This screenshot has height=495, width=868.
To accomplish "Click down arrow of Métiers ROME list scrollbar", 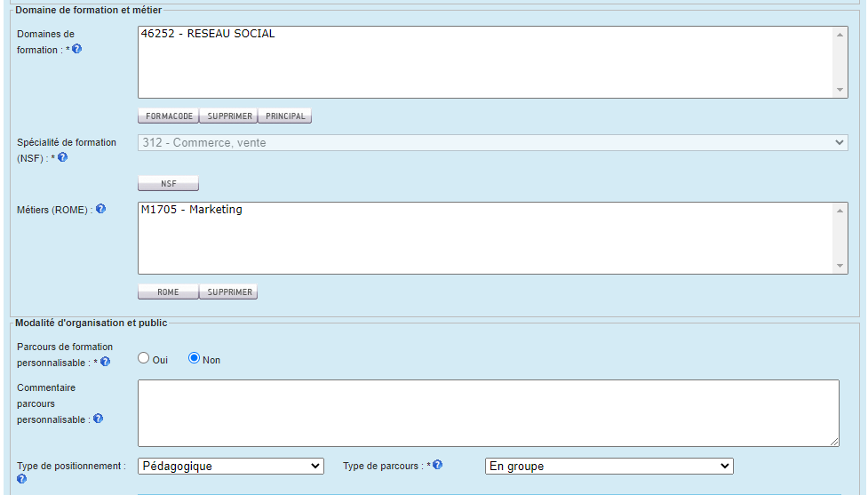I will (x=840, y=266).
